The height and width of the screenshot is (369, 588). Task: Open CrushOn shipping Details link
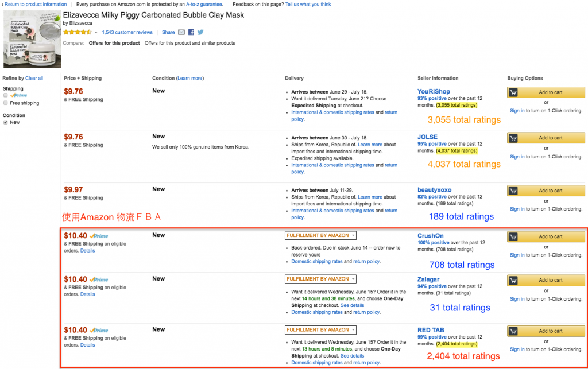click(x=87, y=251)
